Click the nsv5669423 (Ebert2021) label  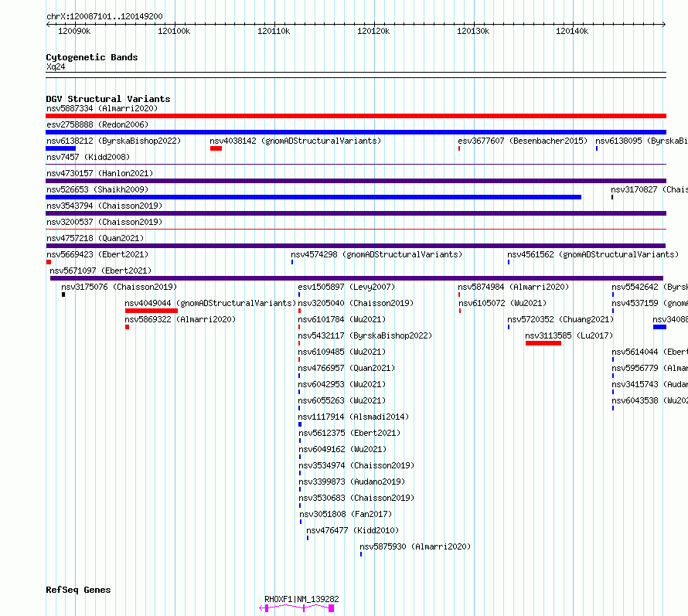(x=97, y=254)
